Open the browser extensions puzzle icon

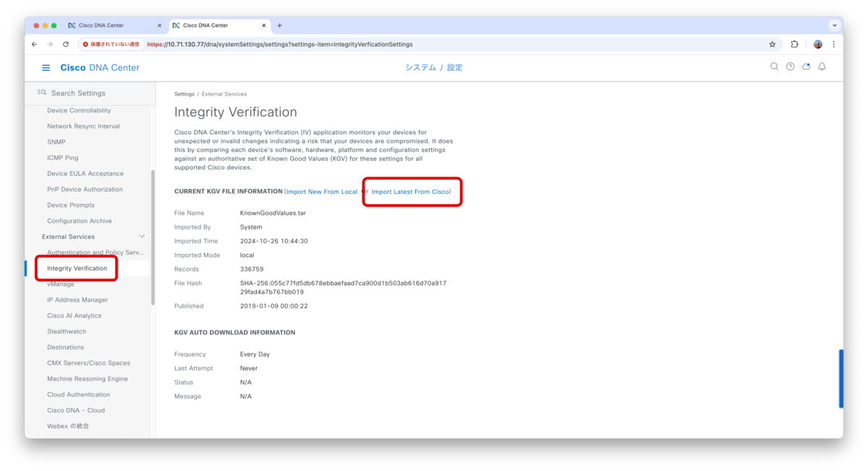pos(794,44)
